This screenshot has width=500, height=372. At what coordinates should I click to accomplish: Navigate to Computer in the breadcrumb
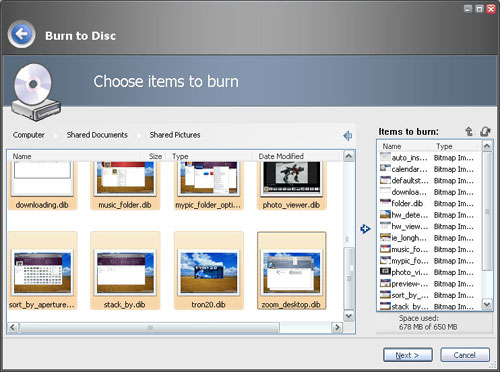coord(29,135)
